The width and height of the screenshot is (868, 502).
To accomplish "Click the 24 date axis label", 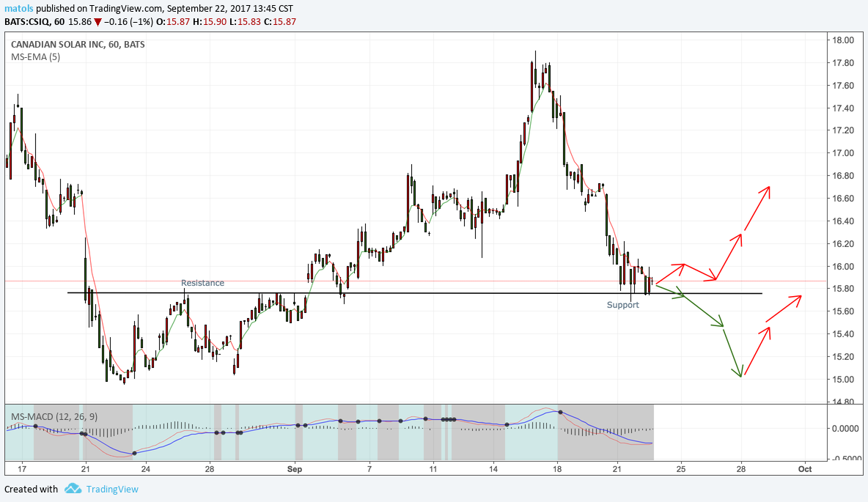I will point(146,469).
